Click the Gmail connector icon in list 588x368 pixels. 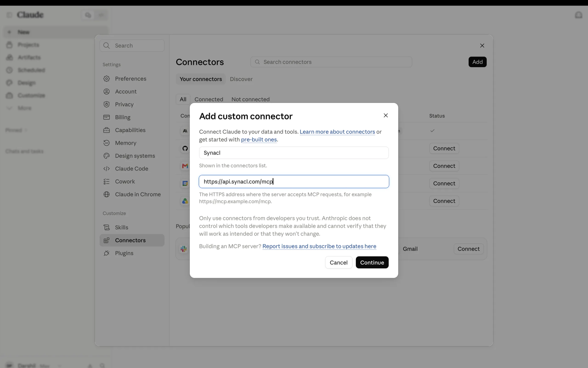pos(185,166)
